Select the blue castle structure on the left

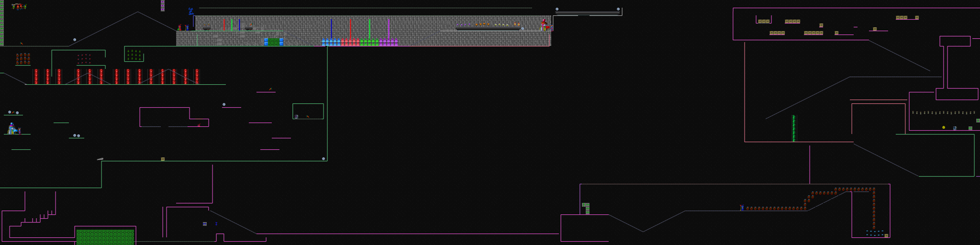point(12,129)
